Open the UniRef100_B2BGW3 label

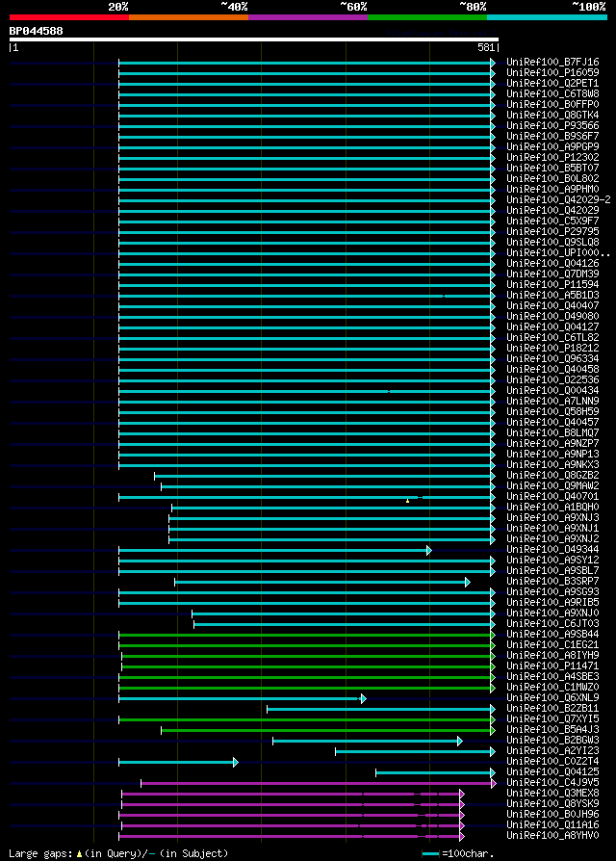click(552, 741)
